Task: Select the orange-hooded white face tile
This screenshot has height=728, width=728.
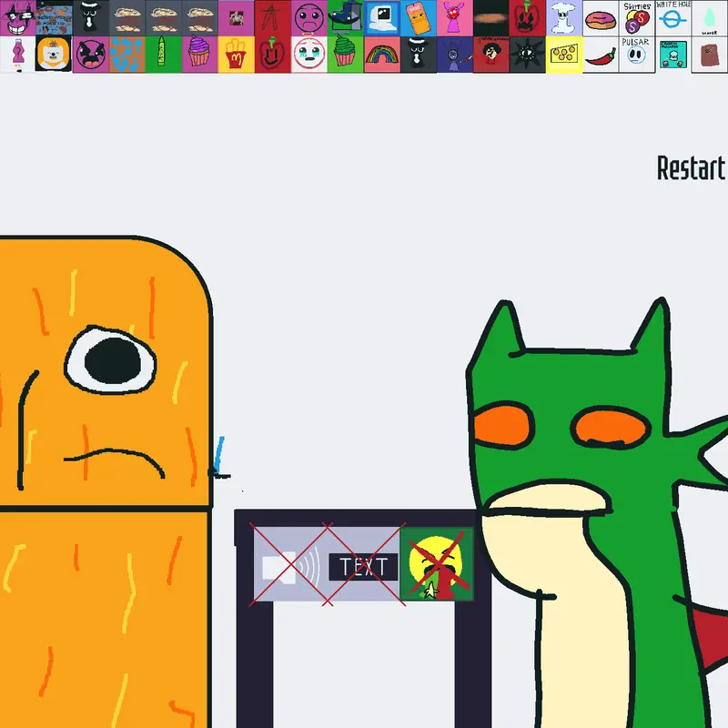Action: tap(55, 55)
